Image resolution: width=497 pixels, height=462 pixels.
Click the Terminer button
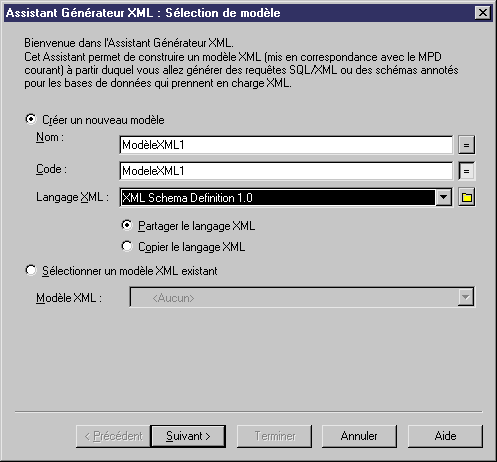[274, 436]
